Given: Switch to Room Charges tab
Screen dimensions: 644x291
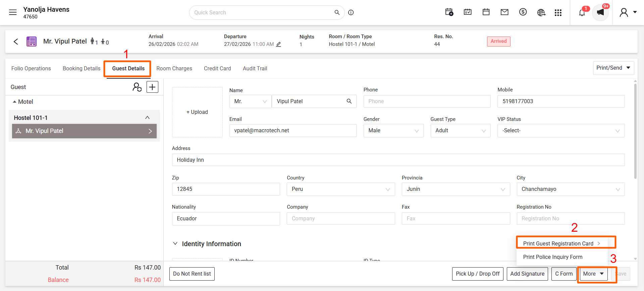Looking at the screenshot, I should pos(174,69).
